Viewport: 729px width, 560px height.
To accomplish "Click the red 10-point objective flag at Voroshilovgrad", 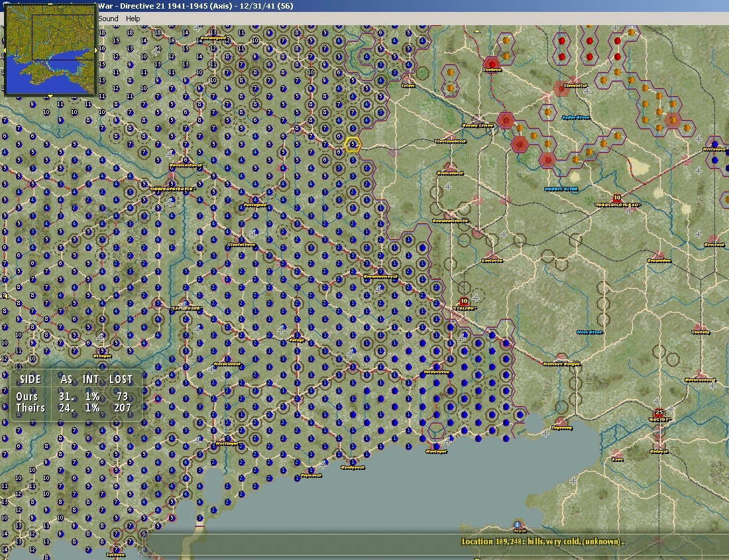I will point(617,198).
